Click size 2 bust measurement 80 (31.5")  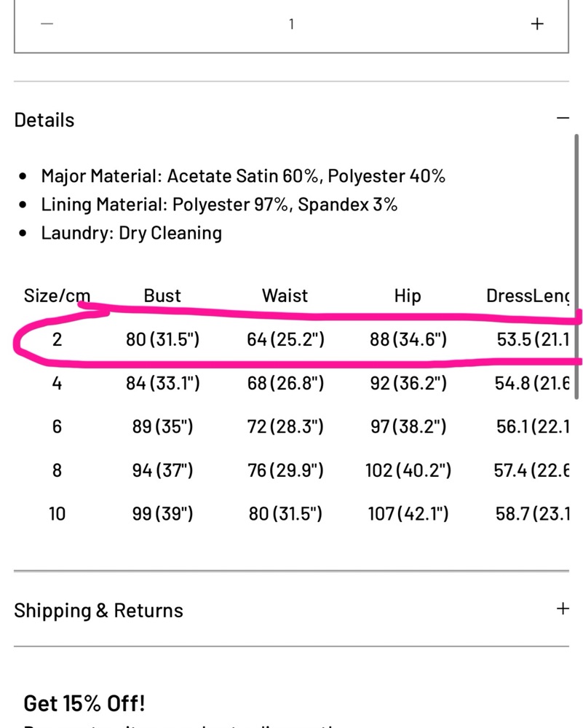click(x=162, y=339)
